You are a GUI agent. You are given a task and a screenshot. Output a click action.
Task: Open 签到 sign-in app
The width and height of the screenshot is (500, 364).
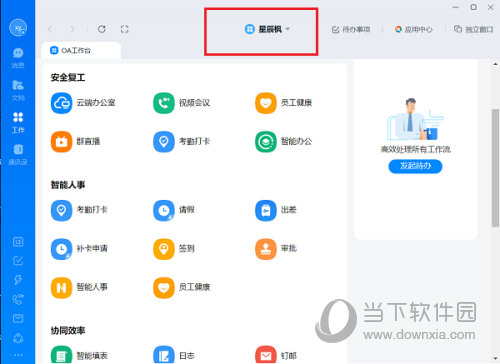coord(174,249)
